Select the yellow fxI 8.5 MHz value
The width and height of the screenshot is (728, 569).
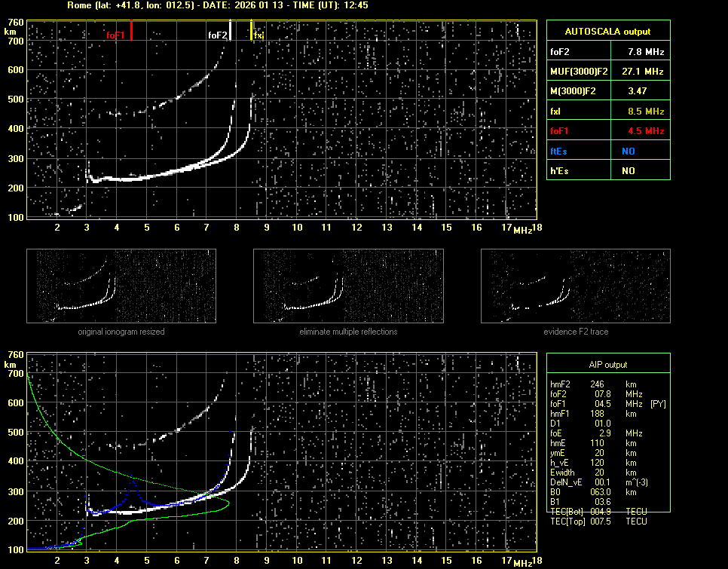pos(645,112)
